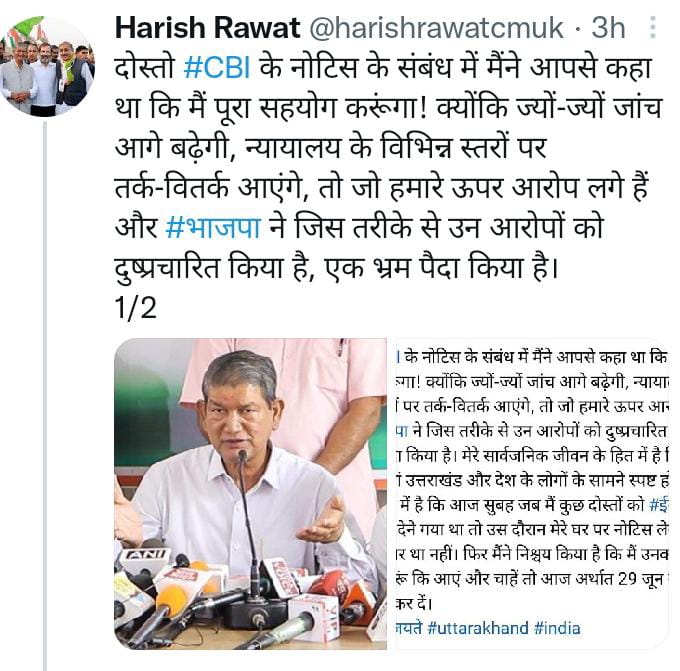Open the 3h timestamp
680x671 pixels.
[608, 28]
